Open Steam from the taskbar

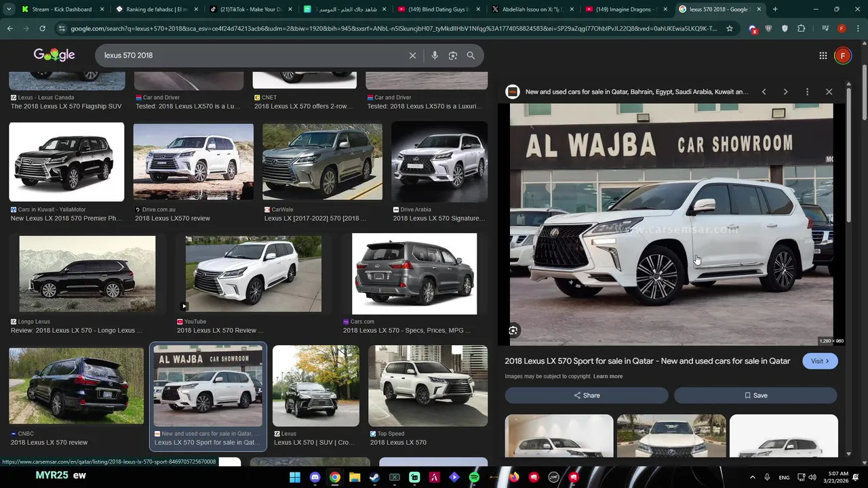(374, 477)
